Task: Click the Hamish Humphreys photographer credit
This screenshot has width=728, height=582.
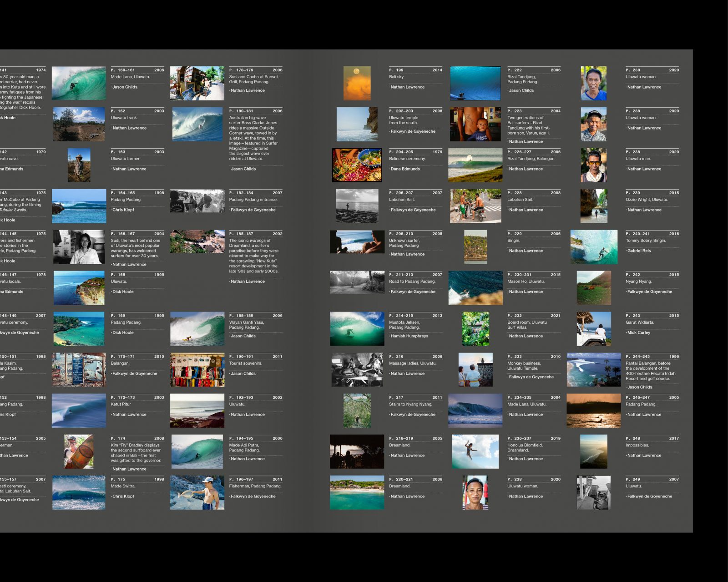Action: tap(409, 336)
